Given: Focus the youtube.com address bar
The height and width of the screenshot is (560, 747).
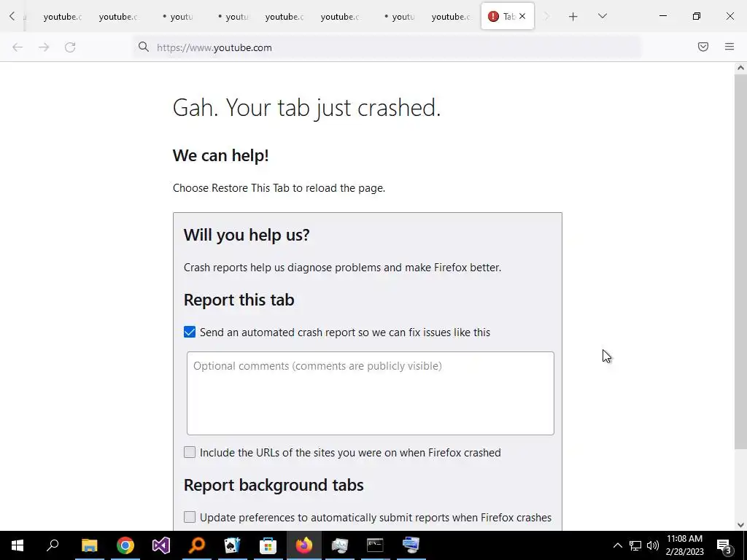Looking at the screenshot, I should pos(386,47).
